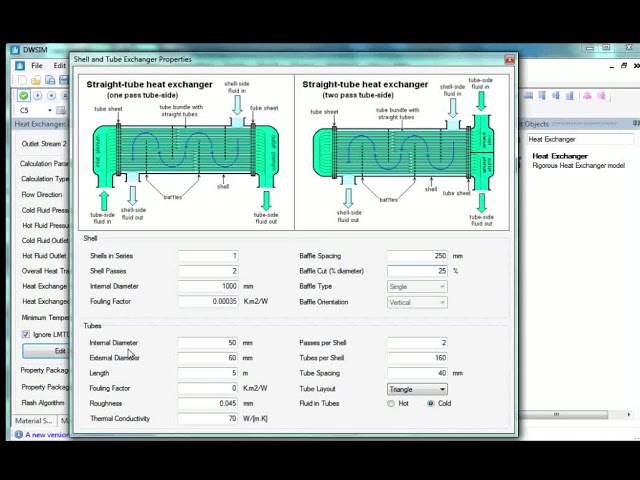The height and width of the screenshot is (480, 640).
Task: Click the two pass tube-side exchanger diagram
Action: tap(402, 152)
